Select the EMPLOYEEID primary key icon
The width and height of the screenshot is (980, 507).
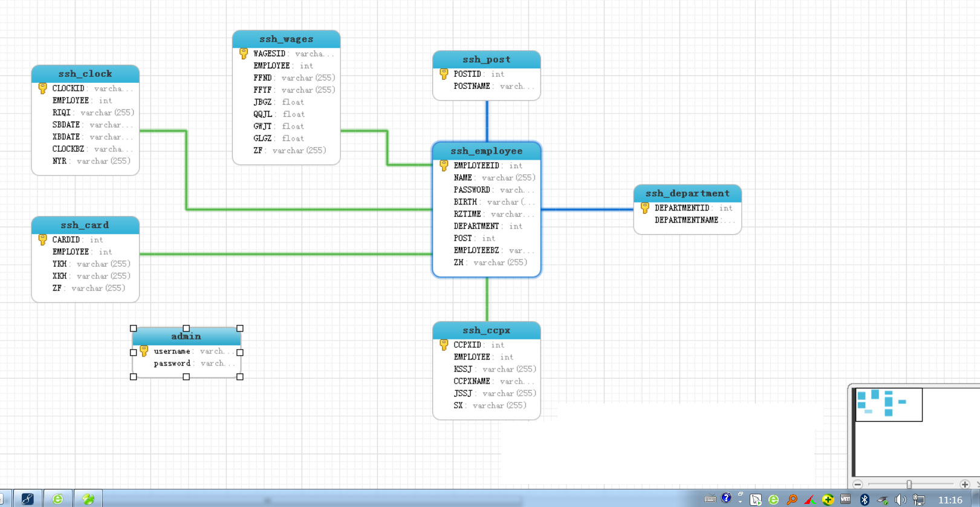click(444, 165)
